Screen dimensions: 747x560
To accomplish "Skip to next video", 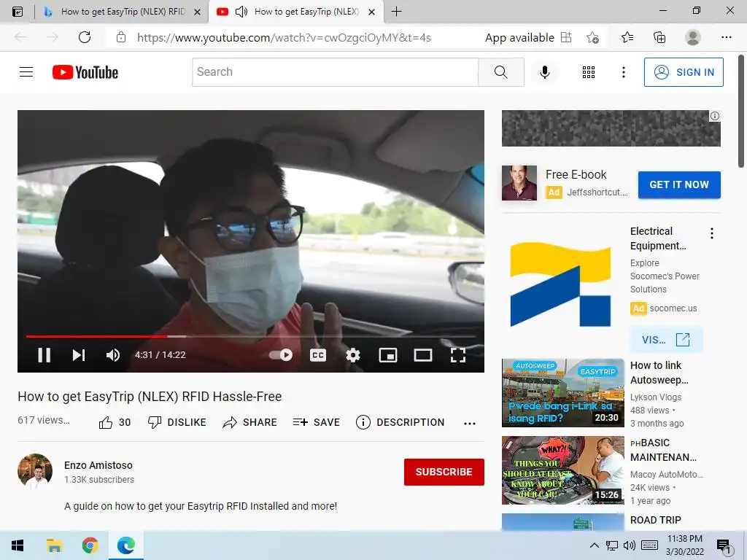I will pos(79,355).
